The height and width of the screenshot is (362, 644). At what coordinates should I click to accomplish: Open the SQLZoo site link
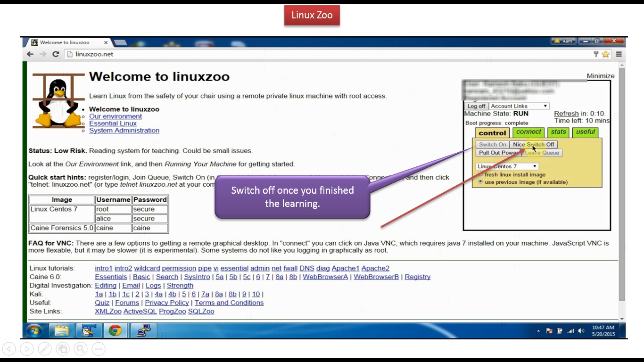pyautogui.click(x=201, y=312)
